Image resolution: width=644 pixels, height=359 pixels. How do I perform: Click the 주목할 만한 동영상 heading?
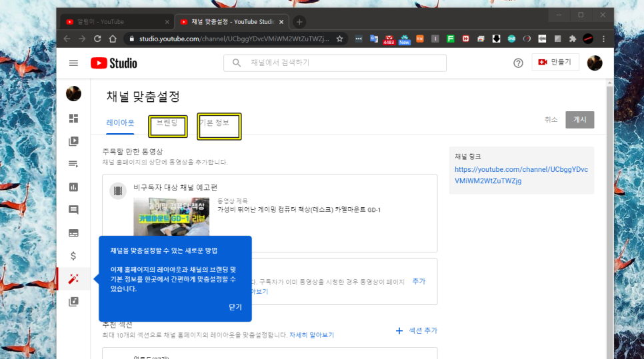tap(132, 151)
